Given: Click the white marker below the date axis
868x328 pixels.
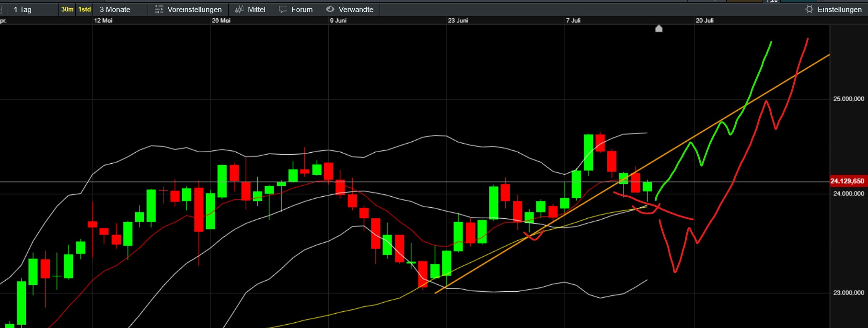Looking at the screenshot, I should pyautogui.click(x=659, y=29).
